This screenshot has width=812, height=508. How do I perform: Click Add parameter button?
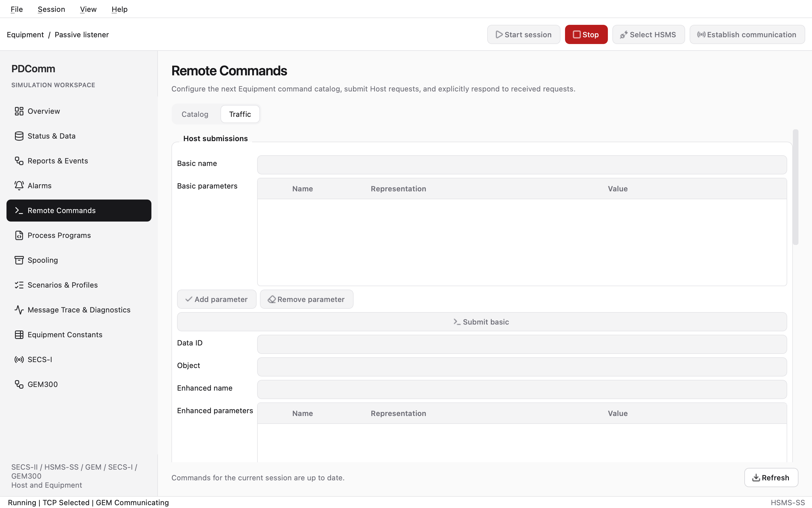pos(217,299)
